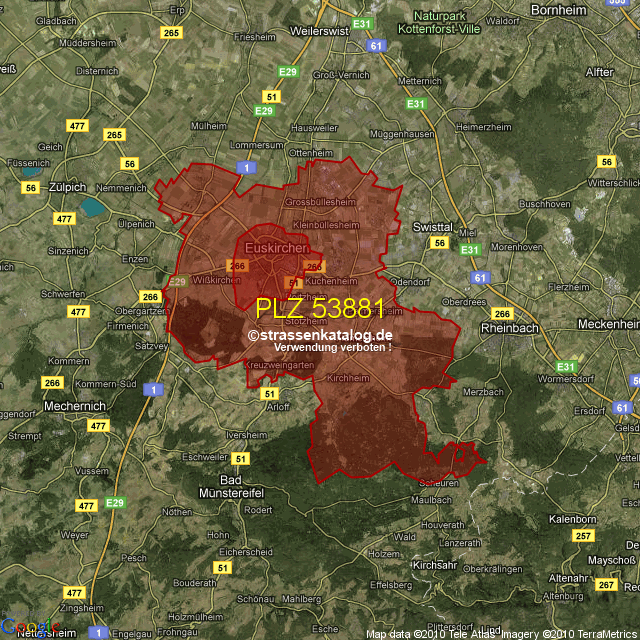Click the 56 road shield below Swisttal

pyautogui.click(x=438, y=243)
